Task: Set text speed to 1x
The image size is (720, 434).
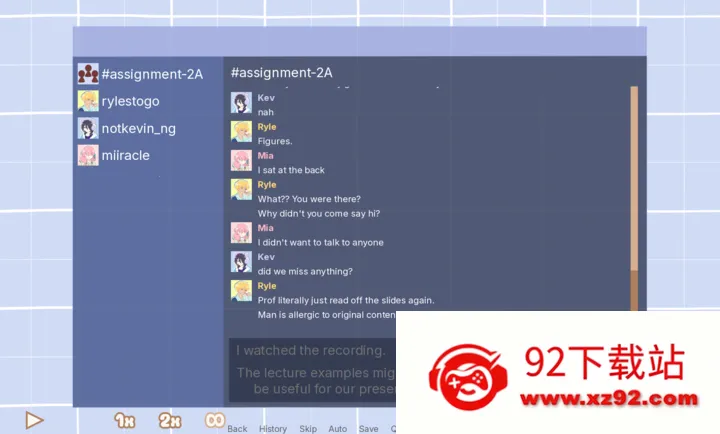Action: coord(124,421)
